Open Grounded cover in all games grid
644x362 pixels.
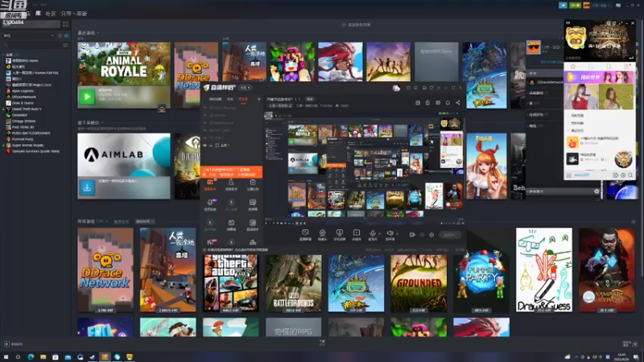419,283
